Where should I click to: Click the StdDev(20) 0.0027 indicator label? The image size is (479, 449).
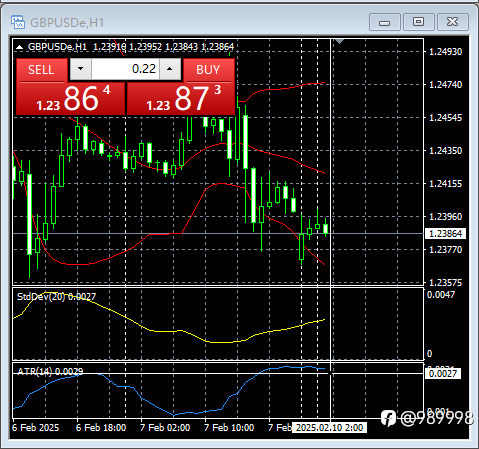point(56,296)
